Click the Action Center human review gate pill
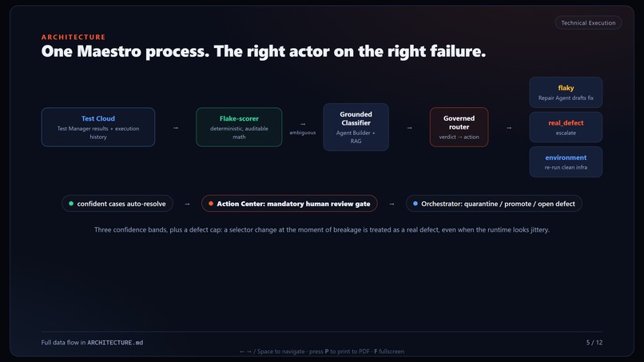Viewport: 644px width, 362px height. point(289,204)
